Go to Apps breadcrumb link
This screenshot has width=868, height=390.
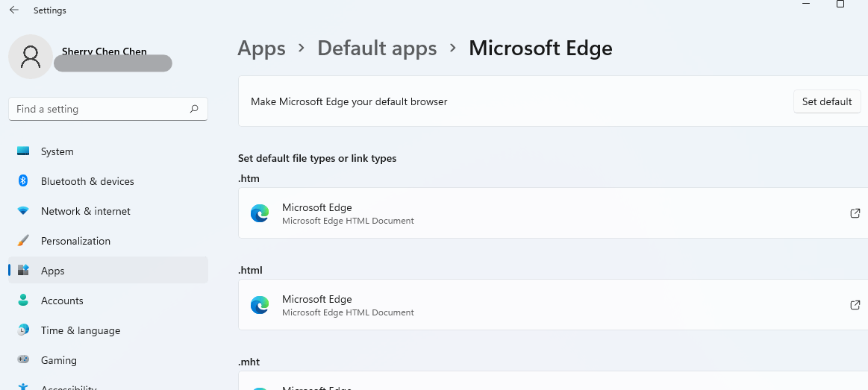[261, 48]
